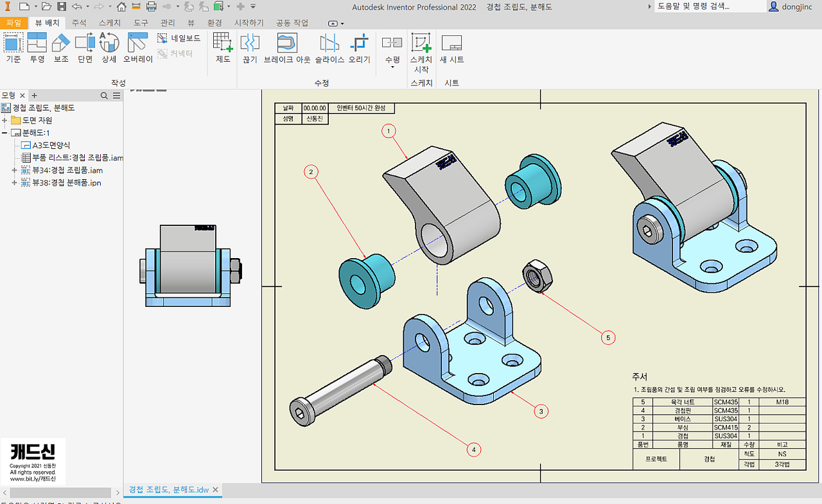The height and width of the screenshot is (504, 822).
Task: Switch to the 도구 (Tools) ribbon tab
Action: [141, 23]
